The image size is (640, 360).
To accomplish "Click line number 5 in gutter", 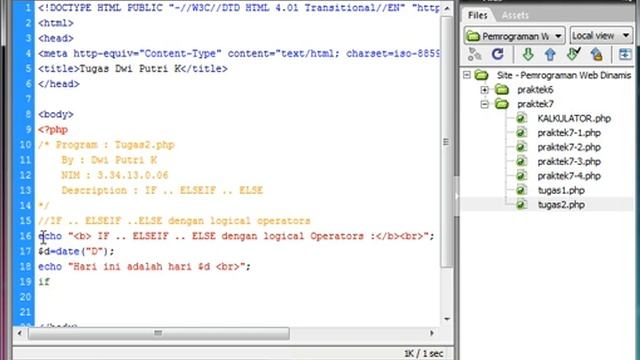I will [x=28, y=68].
